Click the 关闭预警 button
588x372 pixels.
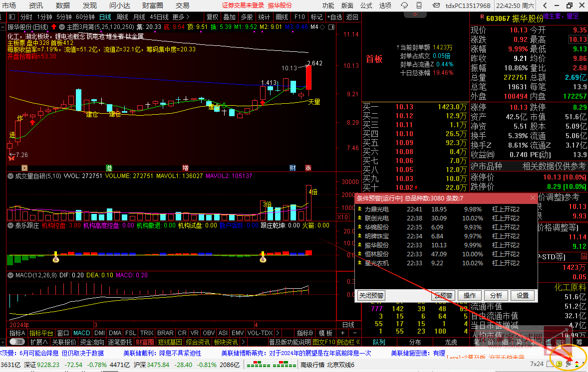[x=371, y=295]
